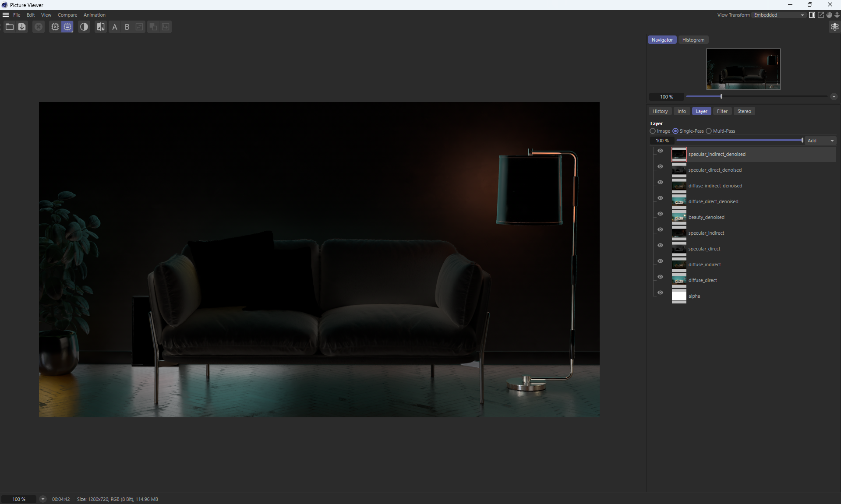Click the 'A' compare button
This screenshot has height=504, width=841.
115,27
